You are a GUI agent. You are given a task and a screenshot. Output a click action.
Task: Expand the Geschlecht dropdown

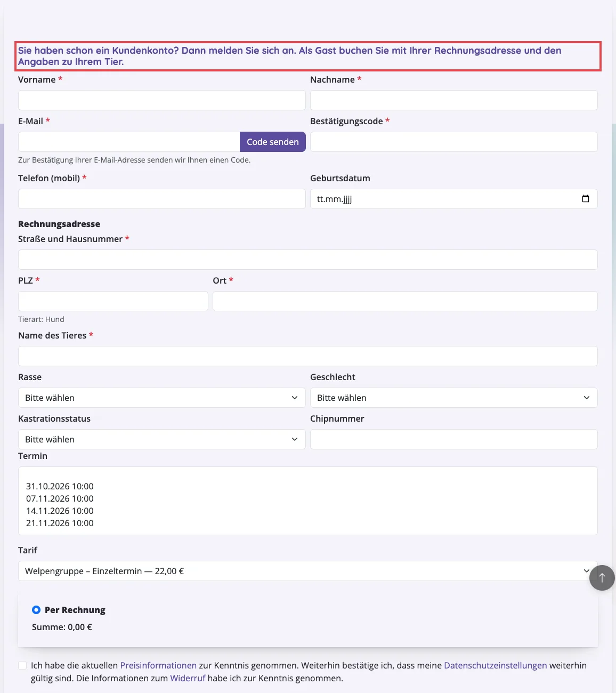(454, 398)
